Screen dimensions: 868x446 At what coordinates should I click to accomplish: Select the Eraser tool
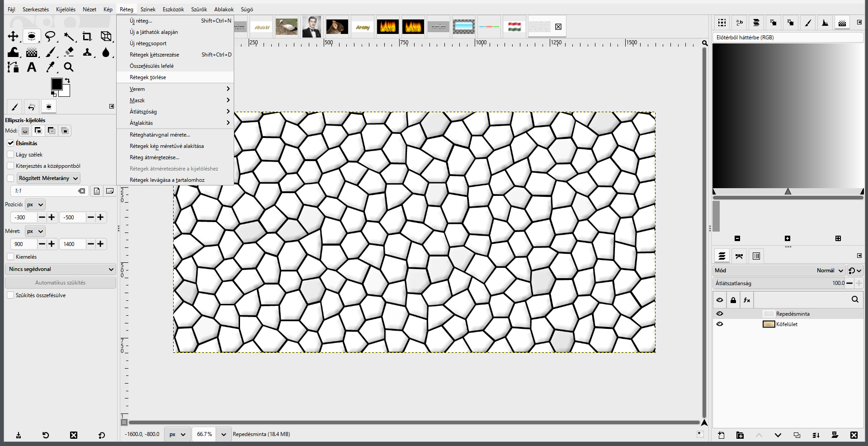pos(69,52)
